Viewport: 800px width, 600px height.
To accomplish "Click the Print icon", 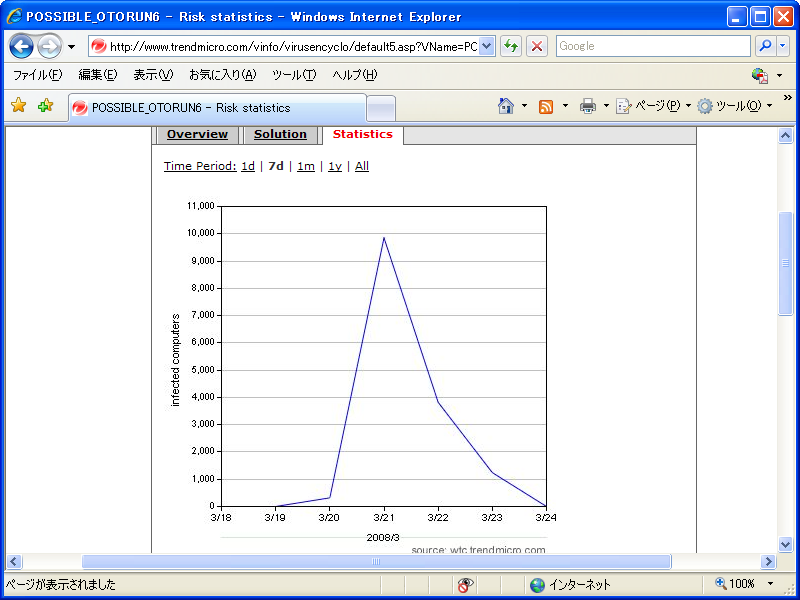I will click(588, 106).
